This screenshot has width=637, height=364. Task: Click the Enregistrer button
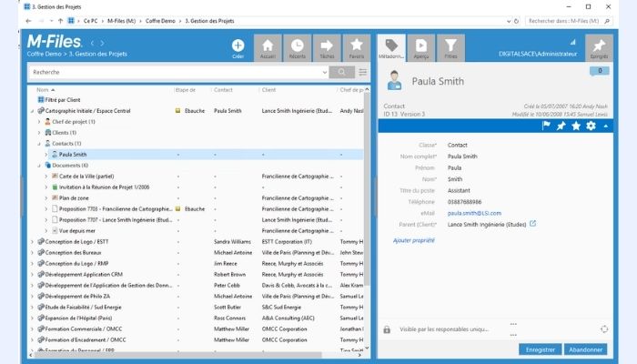point(540,349)
